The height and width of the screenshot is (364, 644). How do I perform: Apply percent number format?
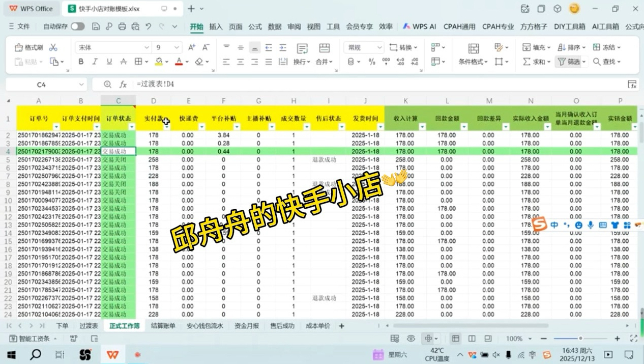click(x=372, y=62)
